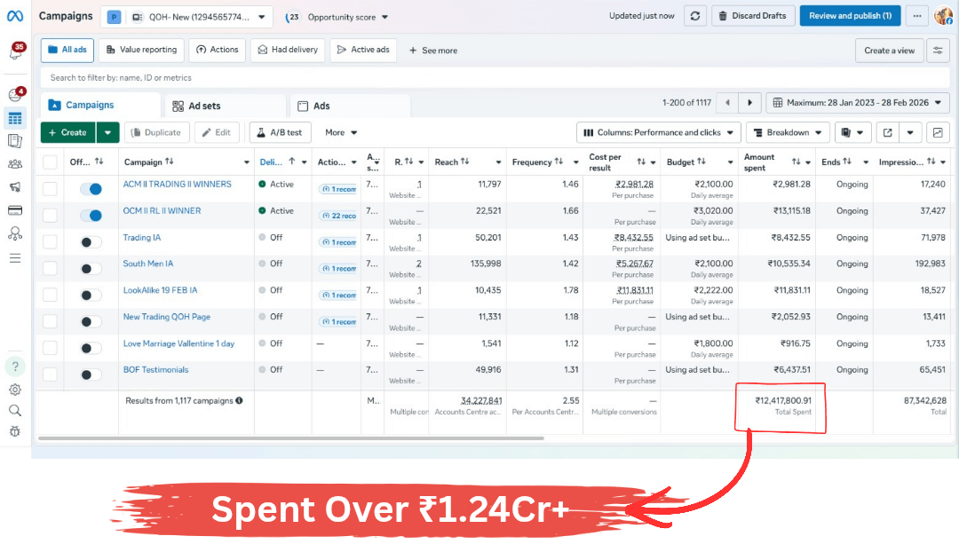Open the charts view icon button
This screenshot has width=959, height=560.
(938, 132)
